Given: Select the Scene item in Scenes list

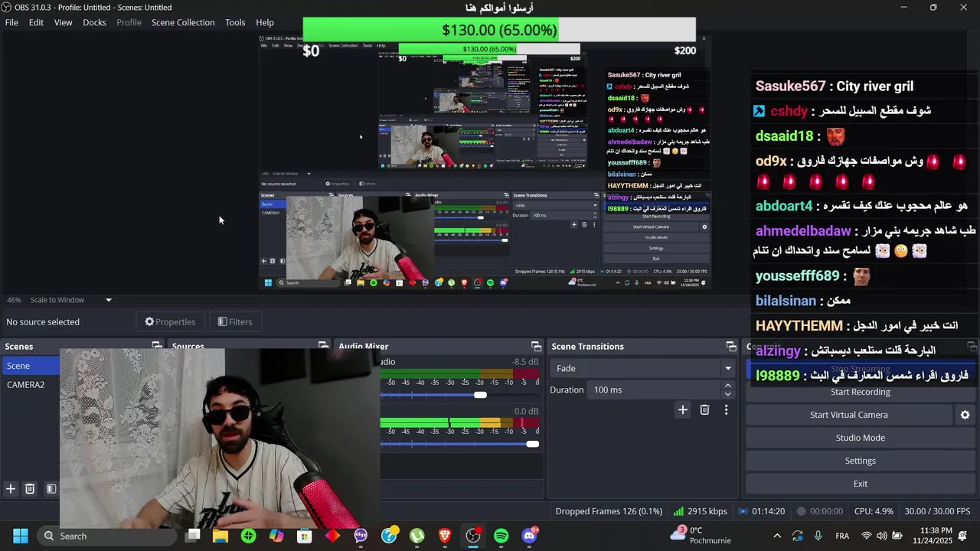Looking at the screenshot, I should 31,366.
